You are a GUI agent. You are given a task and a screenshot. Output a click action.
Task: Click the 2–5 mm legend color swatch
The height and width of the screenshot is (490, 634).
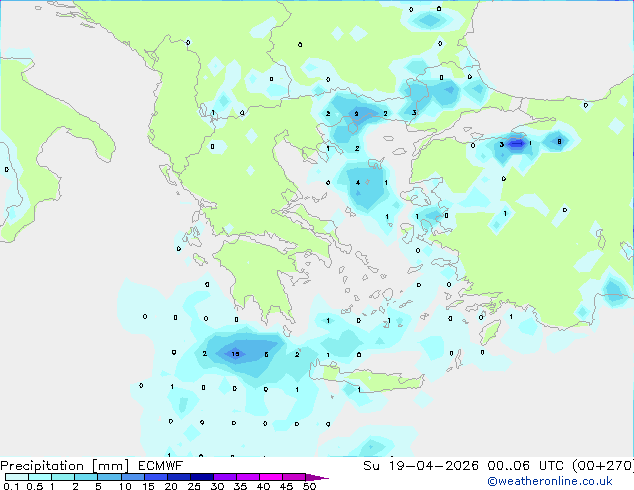click(x=86, y=477)
